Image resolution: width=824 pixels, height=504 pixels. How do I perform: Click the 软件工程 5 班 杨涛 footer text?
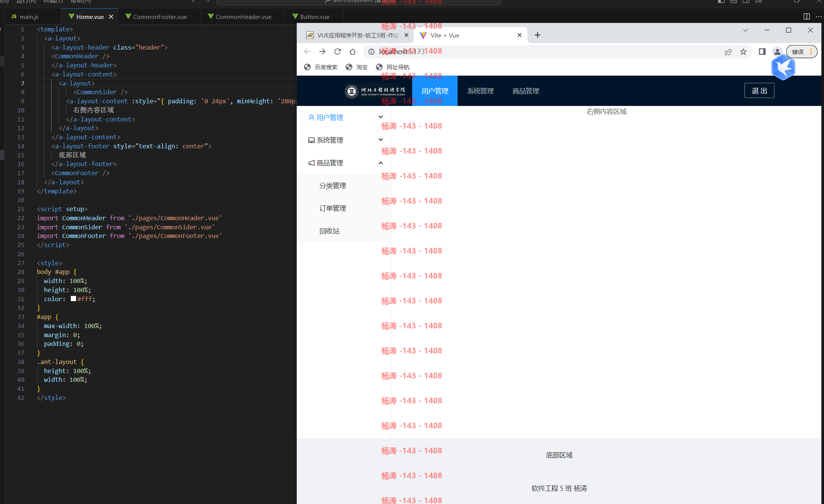pyautogui.click(x=559, y=488)
